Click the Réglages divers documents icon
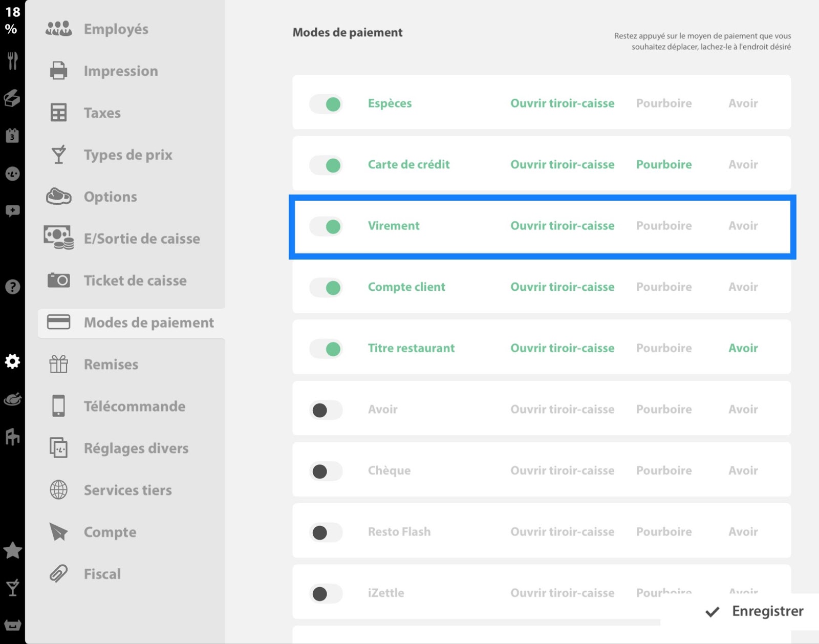 tap(58, 448)
